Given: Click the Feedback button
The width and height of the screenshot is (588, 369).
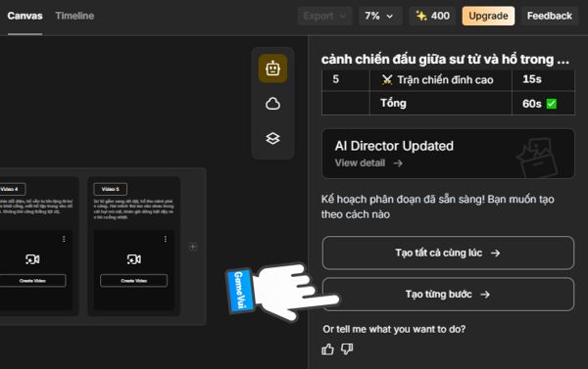Looking at the screenshot, I should pyautogui.click(x=550, y=16).
